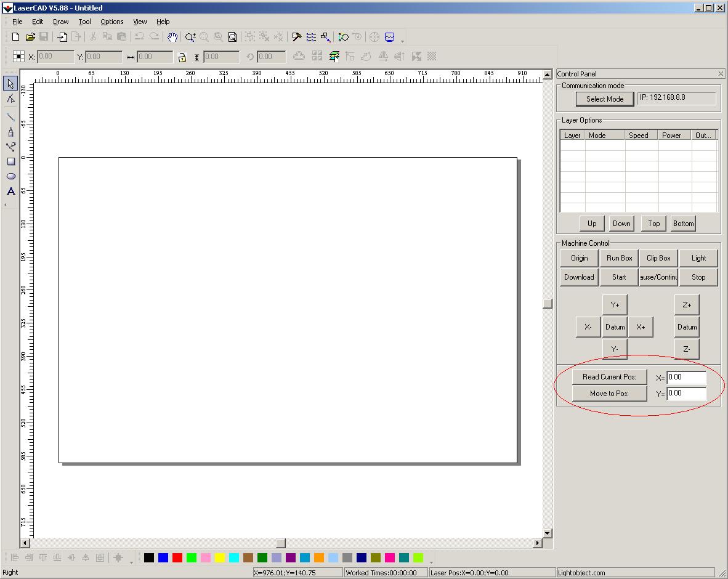Select the Ellipse drawing tool
728x579 pixels.
click(x=11, y=176)
